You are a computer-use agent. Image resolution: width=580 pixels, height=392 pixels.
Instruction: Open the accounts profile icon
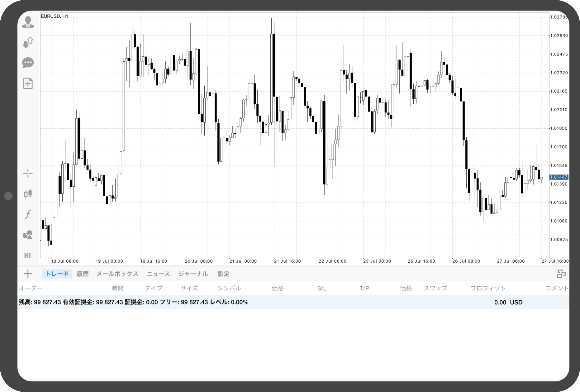[28, 22]
